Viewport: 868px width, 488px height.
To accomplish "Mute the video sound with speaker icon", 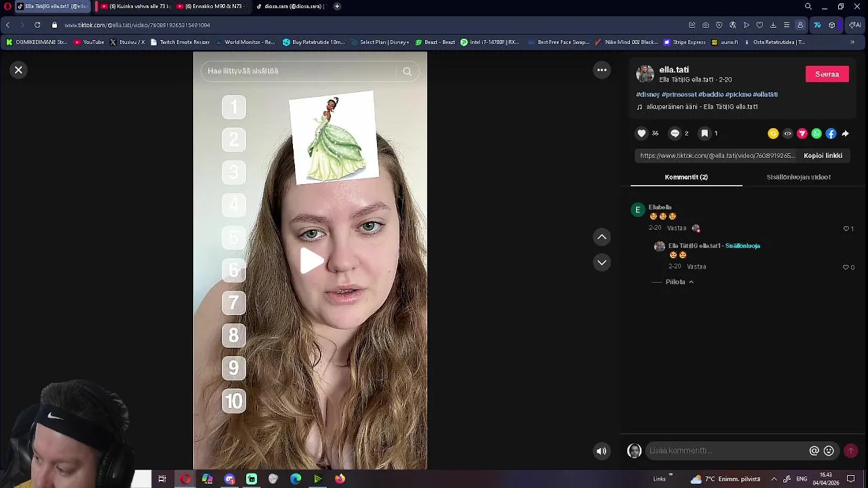I will point(601,451).
